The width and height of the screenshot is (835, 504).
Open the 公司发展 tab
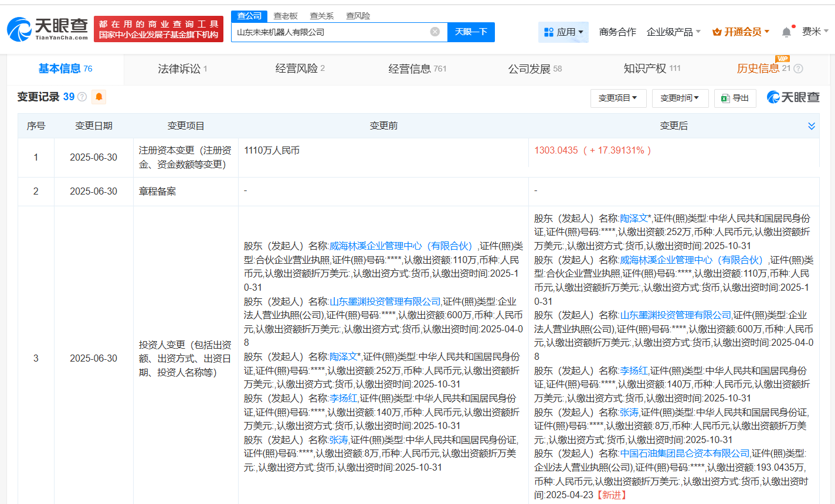coord(535,69)
